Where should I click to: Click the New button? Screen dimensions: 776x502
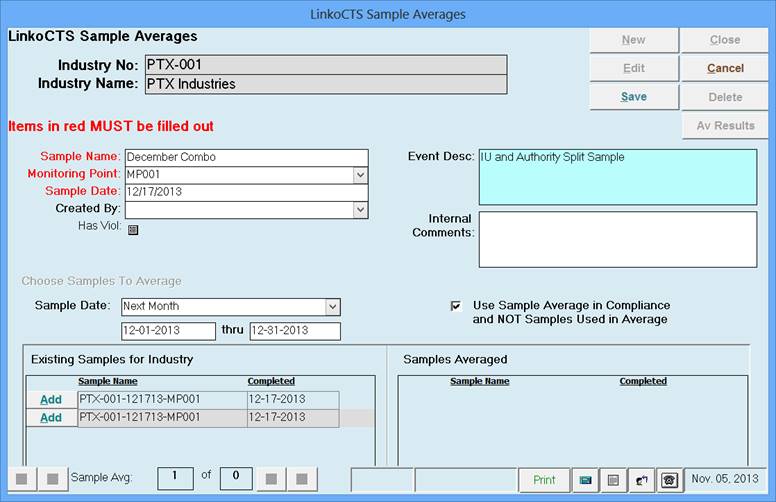633,40
